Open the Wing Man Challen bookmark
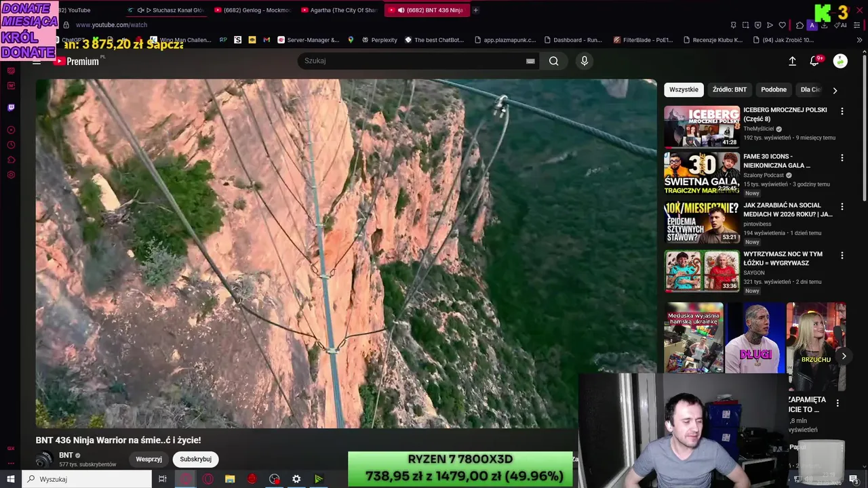This screenshot has height=488, width=868. pos(180,40)
